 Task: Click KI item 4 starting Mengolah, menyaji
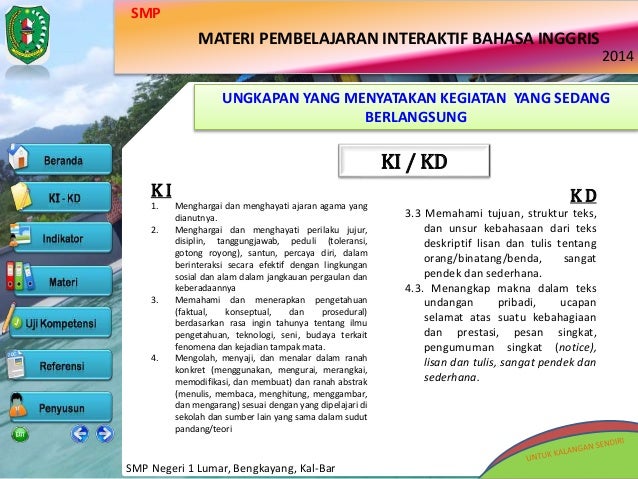coord(260,393)
